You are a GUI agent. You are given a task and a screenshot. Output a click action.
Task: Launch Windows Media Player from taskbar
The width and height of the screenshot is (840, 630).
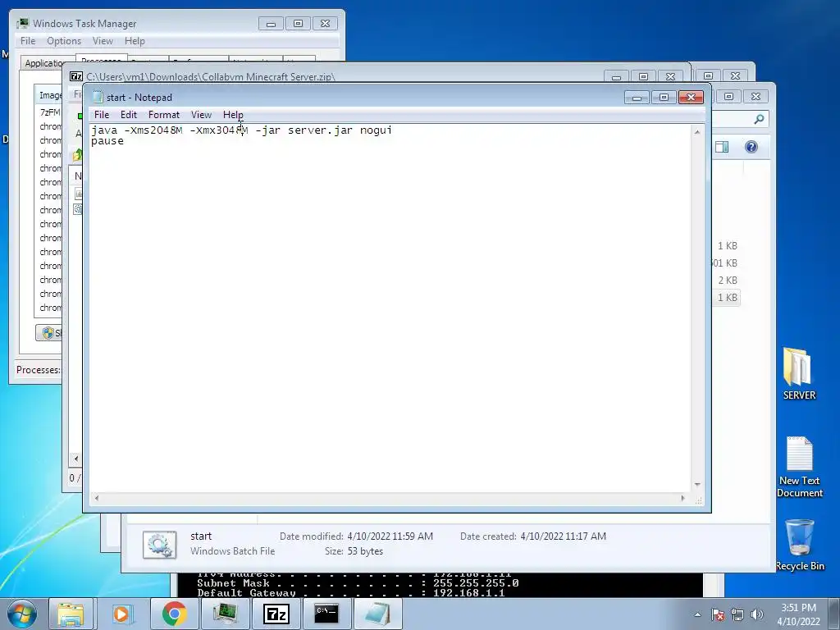pos(122,614)
